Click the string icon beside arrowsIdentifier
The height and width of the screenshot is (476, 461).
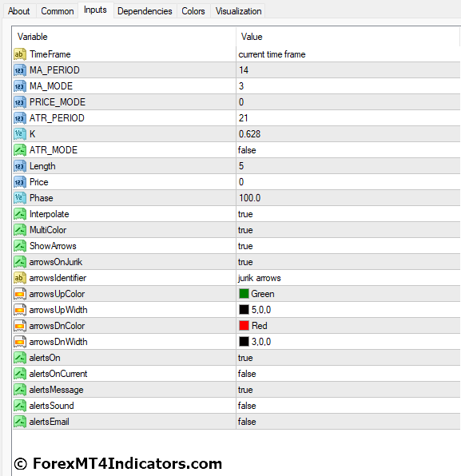[x=20, y=278]
